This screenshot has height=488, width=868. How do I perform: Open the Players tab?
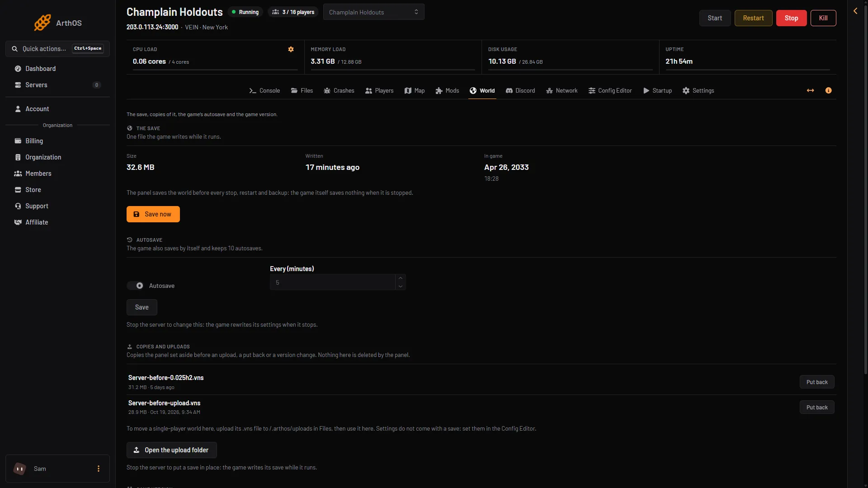pyautogui.click(x=379, y=91)
